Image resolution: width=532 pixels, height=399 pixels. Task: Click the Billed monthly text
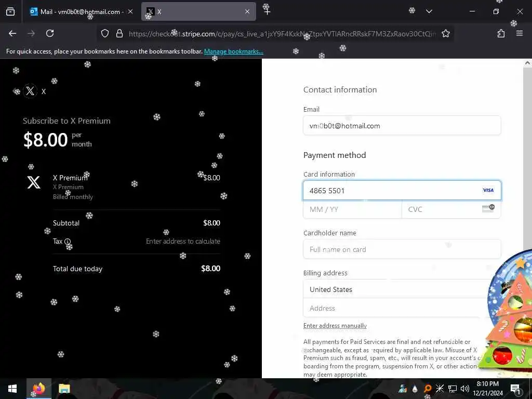point(73,197)
